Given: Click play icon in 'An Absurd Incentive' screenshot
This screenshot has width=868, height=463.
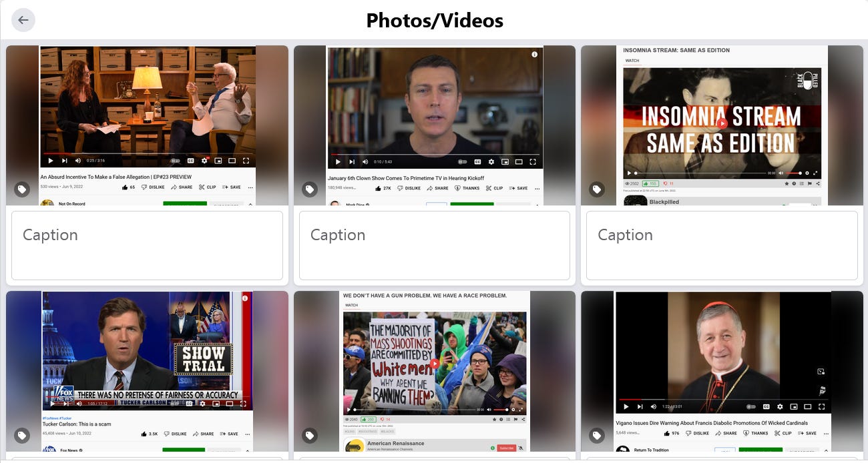Looking at the screenshot, I should pos(50,161).
